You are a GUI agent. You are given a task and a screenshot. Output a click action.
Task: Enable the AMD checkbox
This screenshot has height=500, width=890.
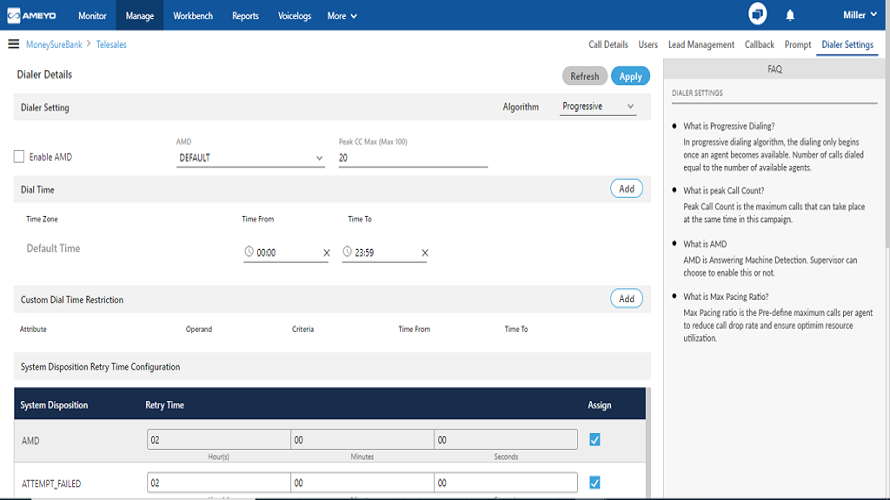[x=19, y=157]
